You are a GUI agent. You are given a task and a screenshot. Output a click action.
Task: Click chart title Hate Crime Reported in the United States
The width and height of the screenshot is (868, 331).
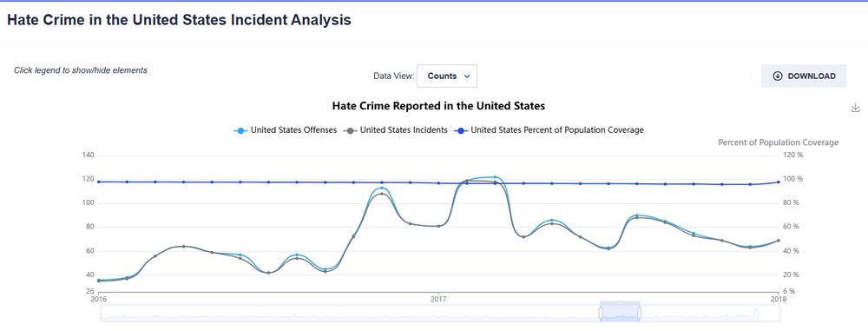point(438,105)
